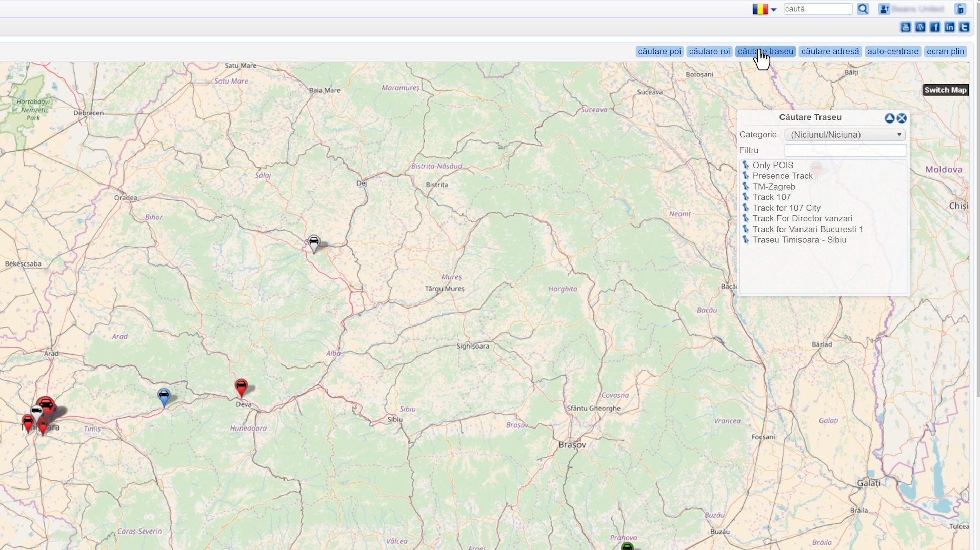
Task: Open the căutare adresă menu
Action: coord(830,51)
